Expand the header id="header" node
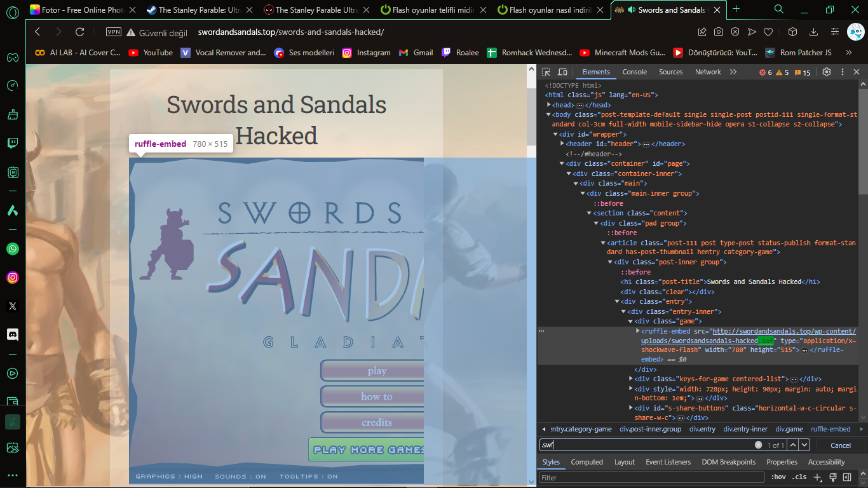The width and height of the screenshot is (868, 488). (562, 144)
